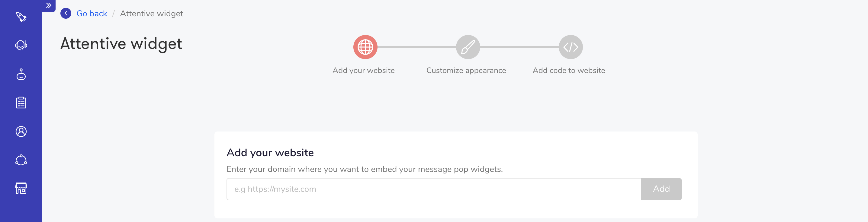Open the rocket launch icon in sidebar

[x=21, y=17]
